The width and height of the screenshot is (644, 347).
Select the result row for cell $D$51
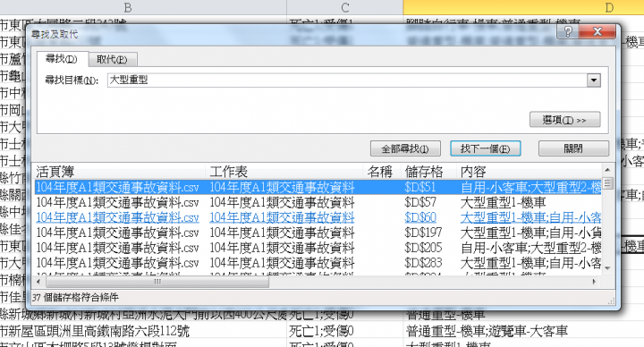tap(318, 187)
